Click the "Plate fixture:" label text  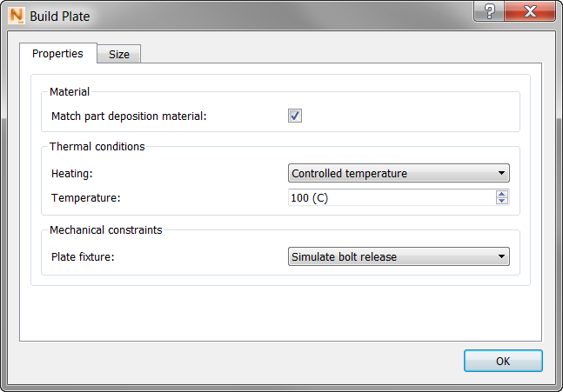[83, 256]
